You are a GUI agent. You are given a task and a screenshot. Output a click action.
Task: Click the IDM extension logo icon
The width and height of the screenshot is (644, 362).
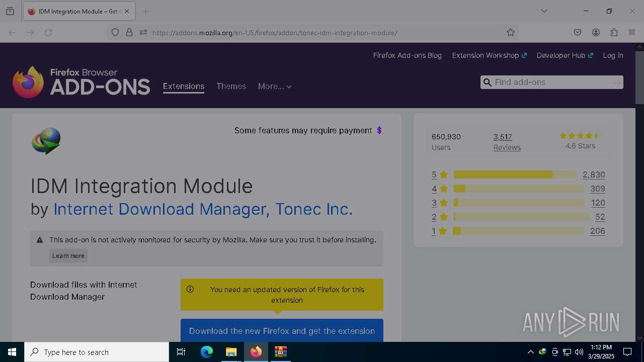tap(46, 141)
